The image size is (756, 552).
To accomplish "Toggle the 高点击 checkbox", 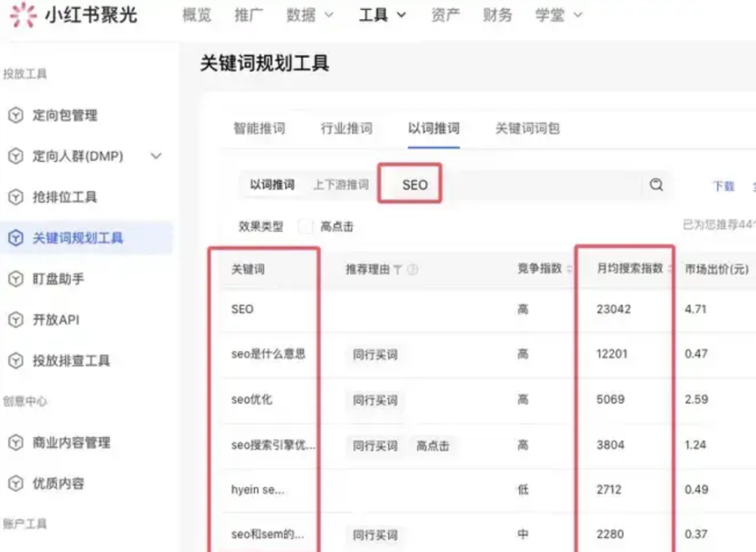I will click(305, 227).
